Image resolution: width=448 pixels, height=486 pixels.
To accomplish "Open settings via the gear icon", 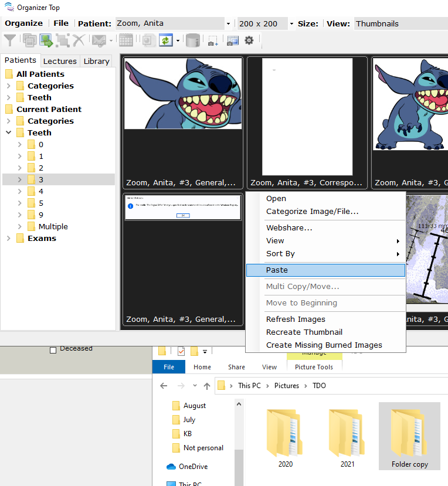I will [249, 40].
